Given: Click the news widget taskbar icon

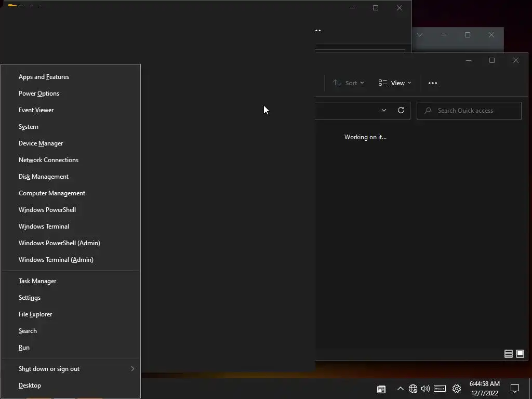Looking at the screenshot, I should pos(381,389).
